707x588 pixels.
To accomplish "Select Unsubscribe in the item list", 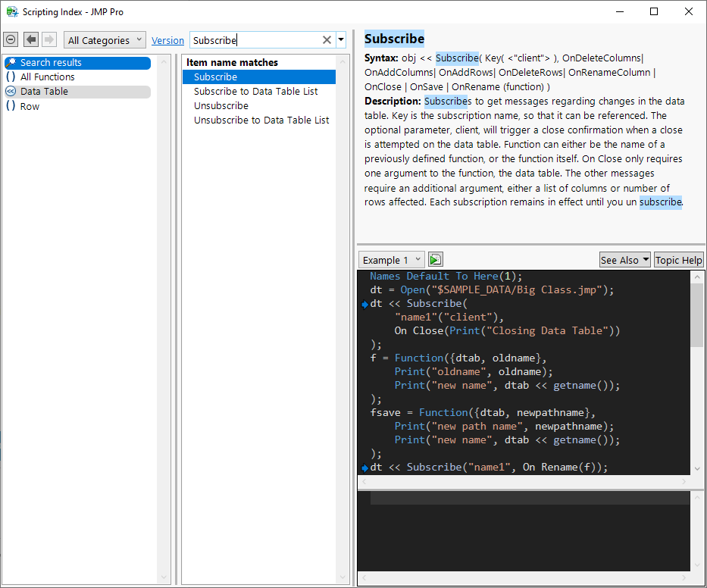I will coord(221,106).
